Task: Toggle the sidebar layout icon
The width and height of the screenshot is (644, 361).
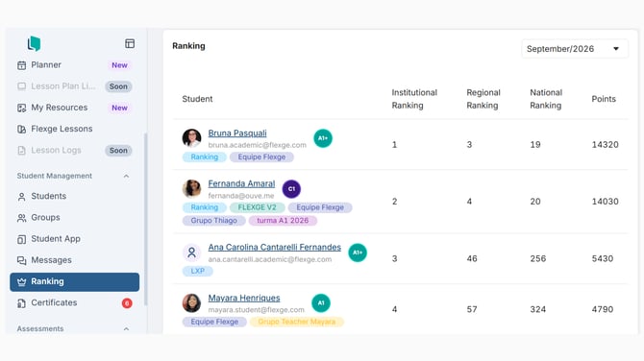Action: click(x=130, y=43)
